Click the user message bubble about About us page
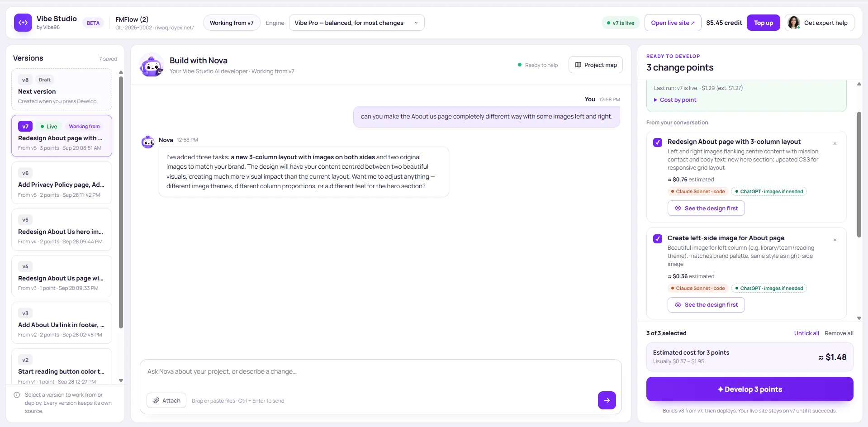 click(486, 117)
